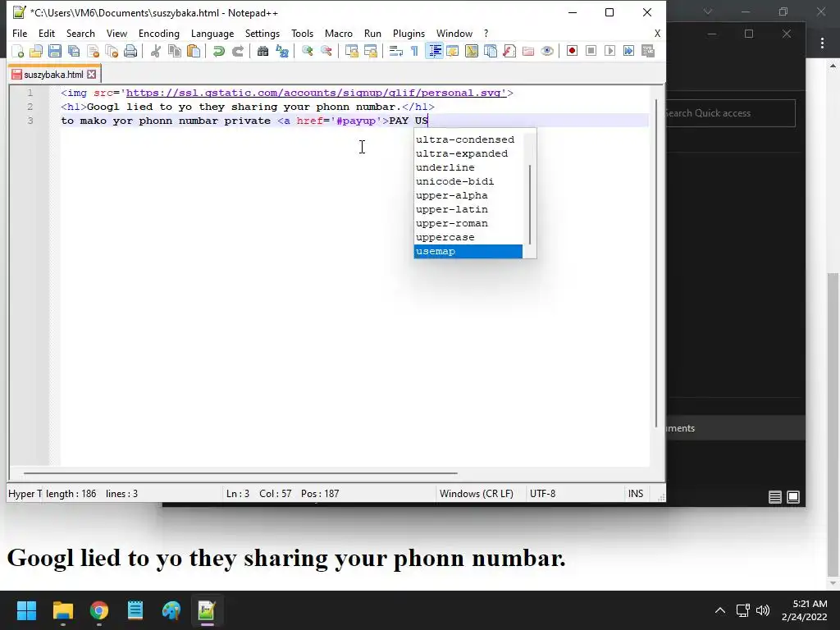Screen dimensions: 840x630
Task: Toggle Show All Characters pilcrow icon
Action: [414, 51]
